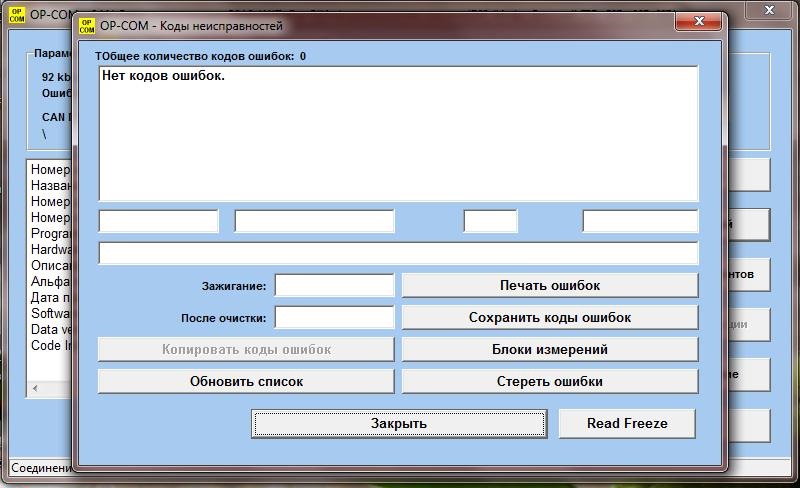
Task: Select the 'Softwa' row in the main window list
Action: (51, 313)
